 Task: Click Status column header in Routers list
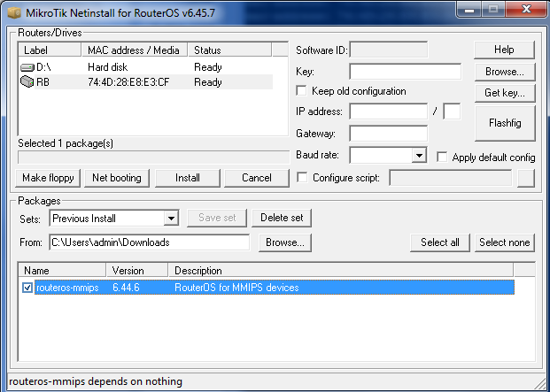229,50
